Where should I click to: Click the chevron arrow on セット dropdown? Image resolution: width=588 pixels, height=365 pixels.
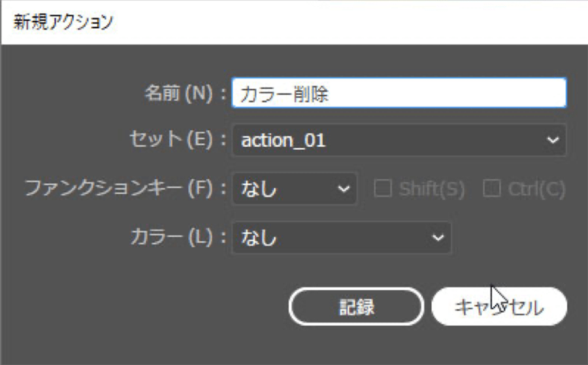(553, 140)
